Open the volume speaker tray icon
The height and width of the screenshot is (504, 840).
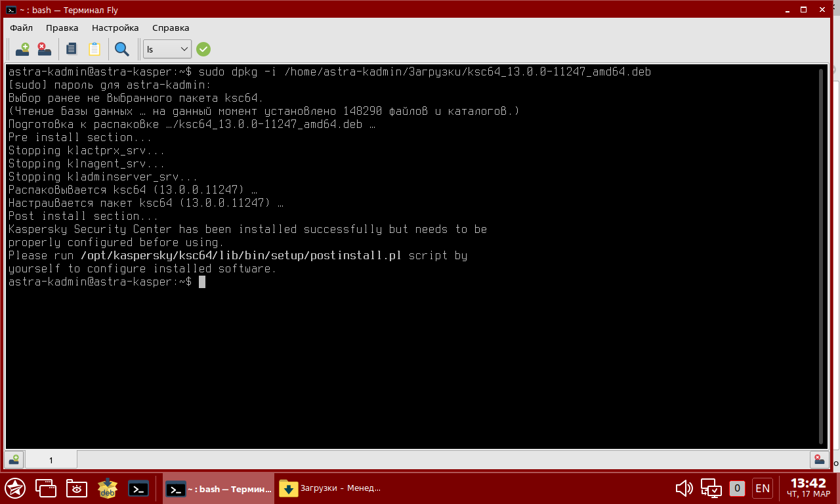(x=684, y=488)
